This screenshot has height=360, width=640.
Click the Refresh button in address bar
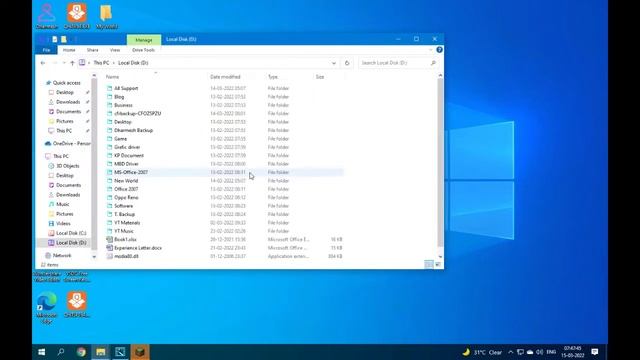pyautogui.click(x=347, y=63)
